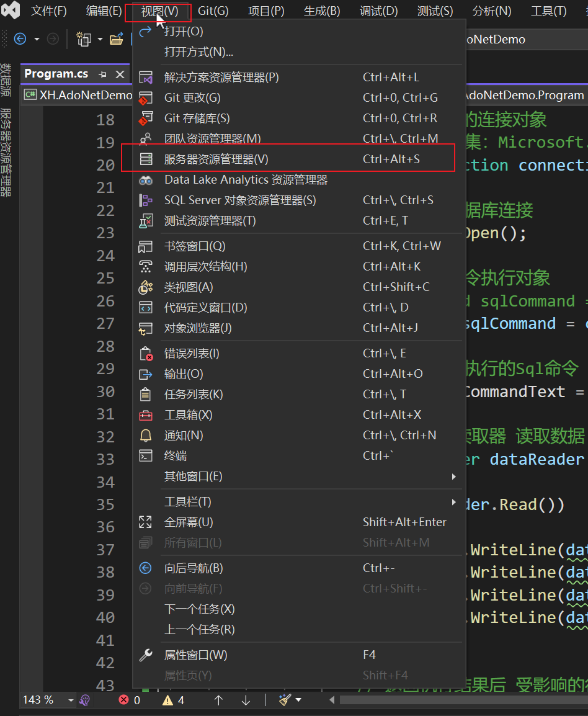Open the Git menu in the menu bar
Image resolution: width=588 pixels, height=716 pixels.
tap(213, 11)
